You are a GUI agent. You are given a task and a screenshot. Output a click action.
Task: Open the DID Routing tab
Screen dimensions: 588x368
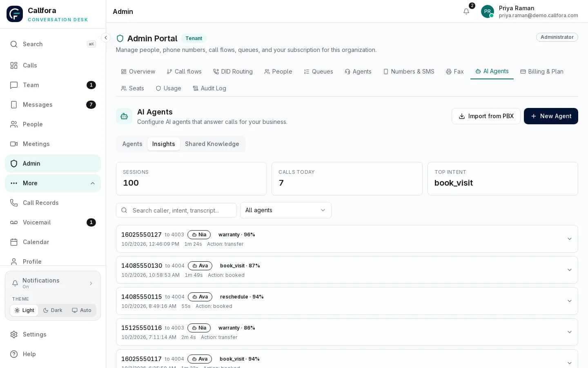click(233, 72)
